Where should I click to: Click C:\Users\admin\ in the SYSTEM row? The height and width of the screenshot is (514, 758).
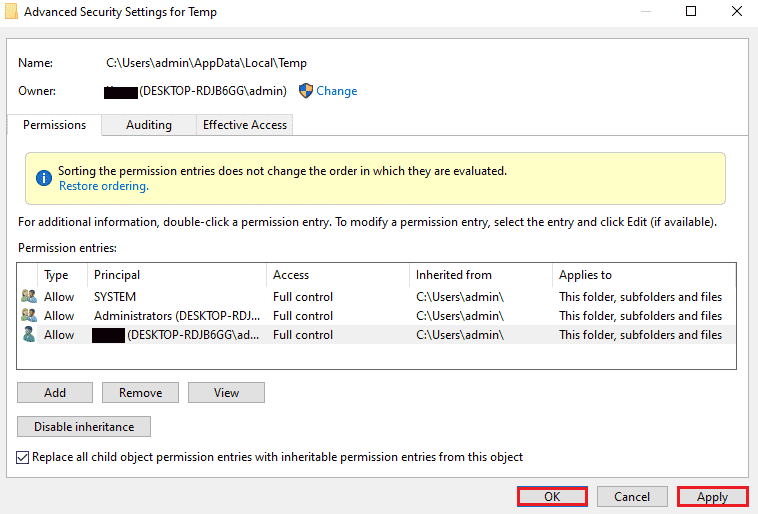[460, 296]
